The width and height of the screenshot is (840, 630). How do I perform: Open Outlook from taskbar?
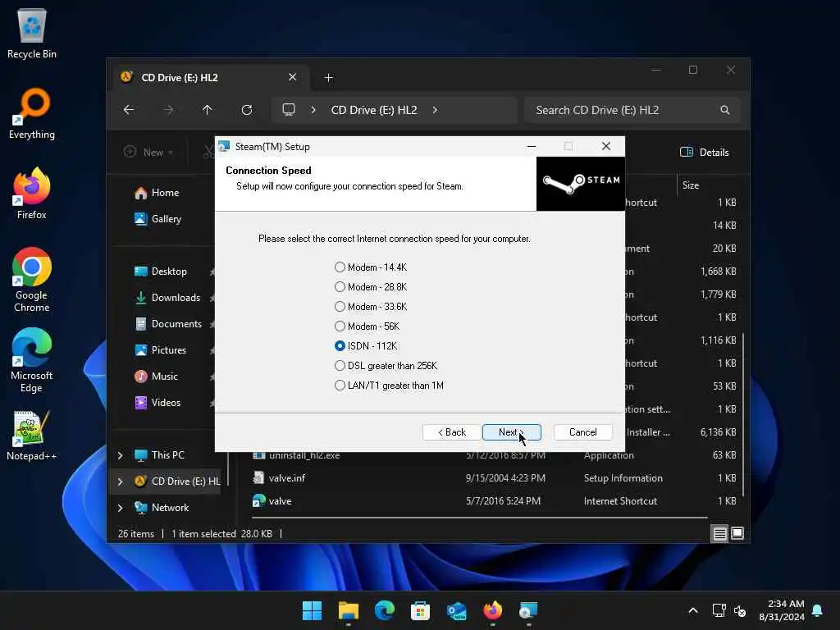pyautogui.click(x=456, y=610)
